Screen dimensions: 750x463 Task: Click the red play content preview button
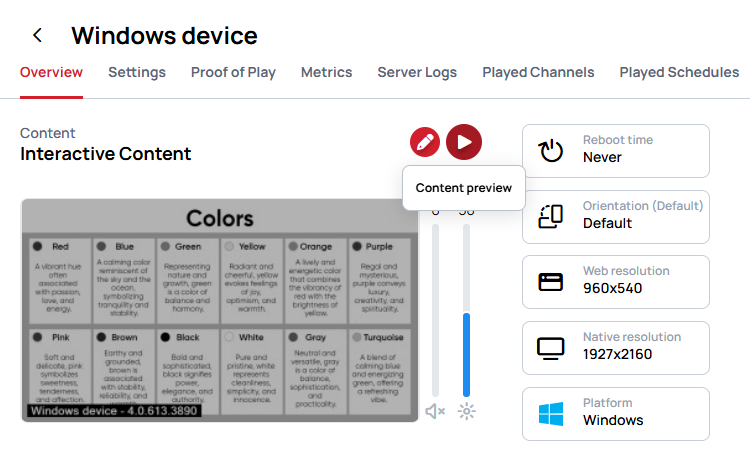tap(464, 142)
